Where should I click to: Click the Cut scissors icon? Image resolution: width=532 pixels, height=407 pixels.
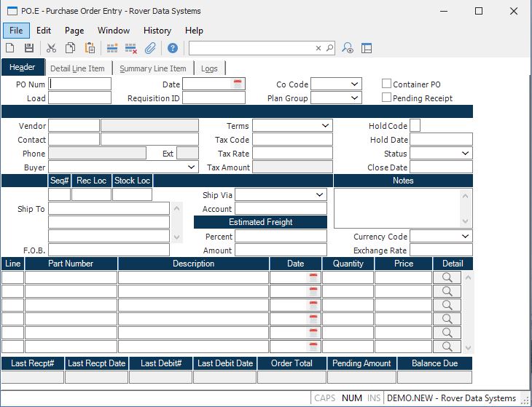coord(52,48)
